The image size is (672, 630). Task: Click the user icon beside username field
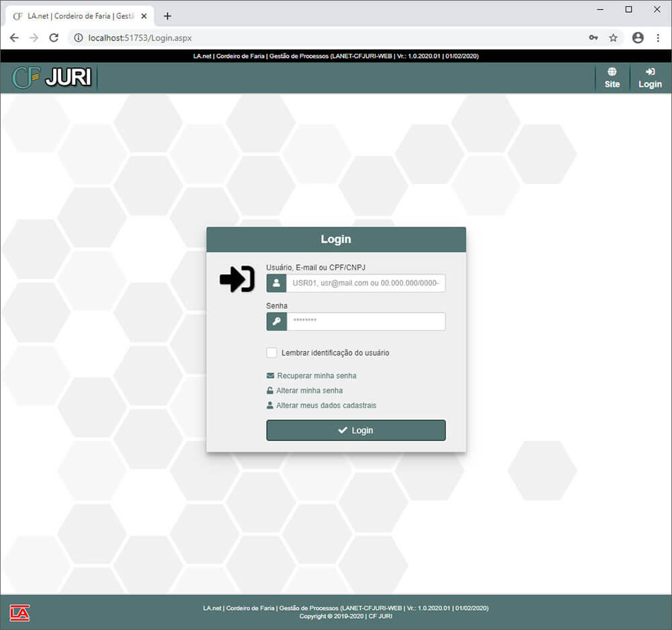(x=276, y=283)
